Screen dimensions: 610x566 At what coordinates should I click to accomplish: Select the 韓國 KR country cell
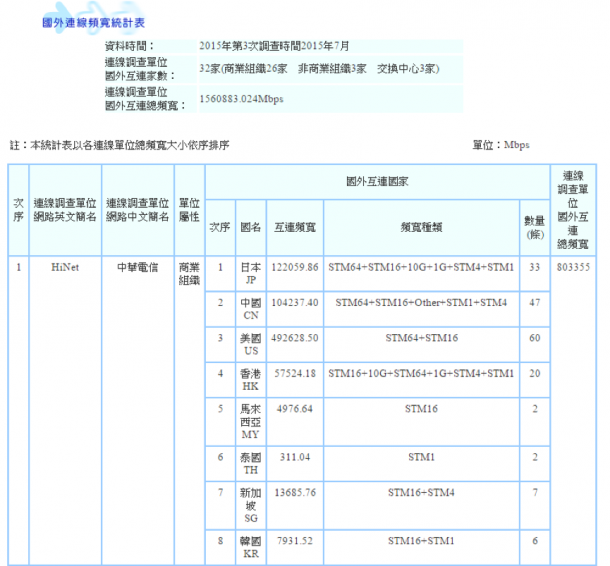[x=251, y=547]
